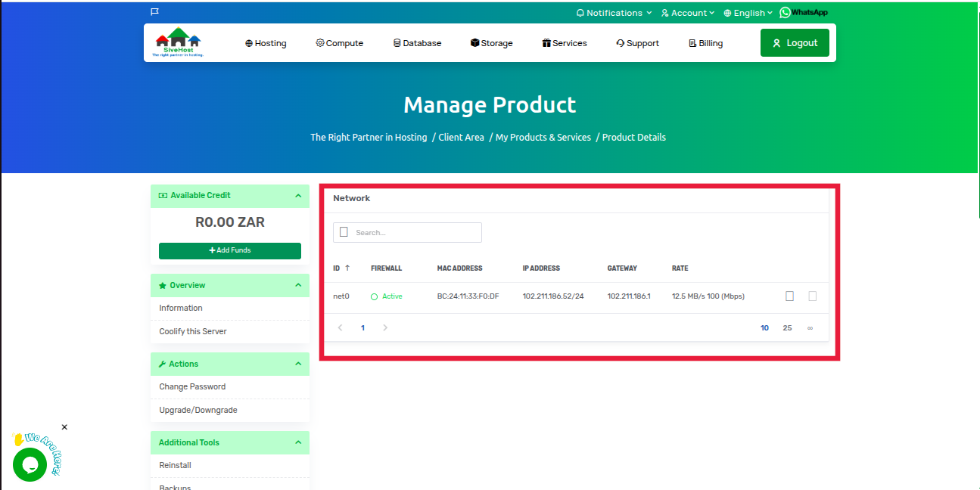This screenshot has height=490, width=980.
Task: Click the RATE column header
Action: 680,268
